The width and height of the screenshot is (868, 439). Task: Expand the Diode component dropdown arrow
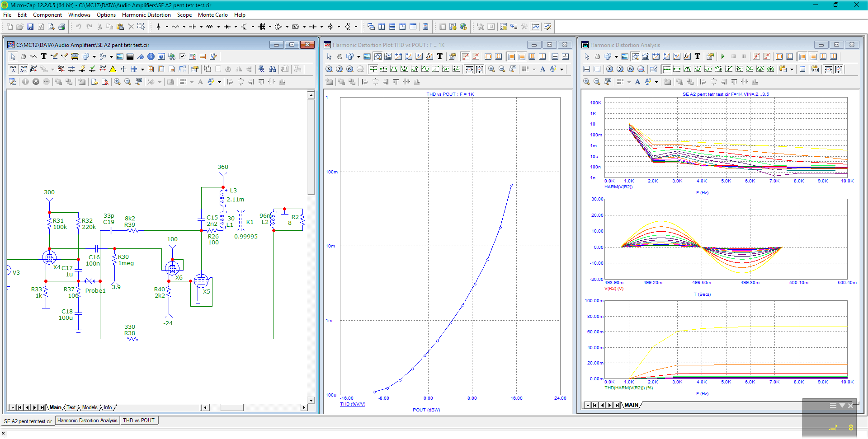click(x=236, y=27)
